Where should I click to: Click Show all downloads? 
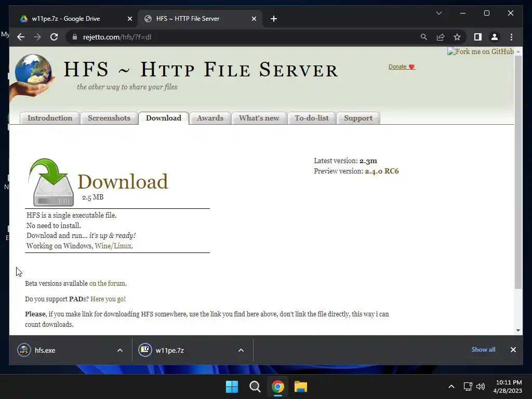[483, 350]
